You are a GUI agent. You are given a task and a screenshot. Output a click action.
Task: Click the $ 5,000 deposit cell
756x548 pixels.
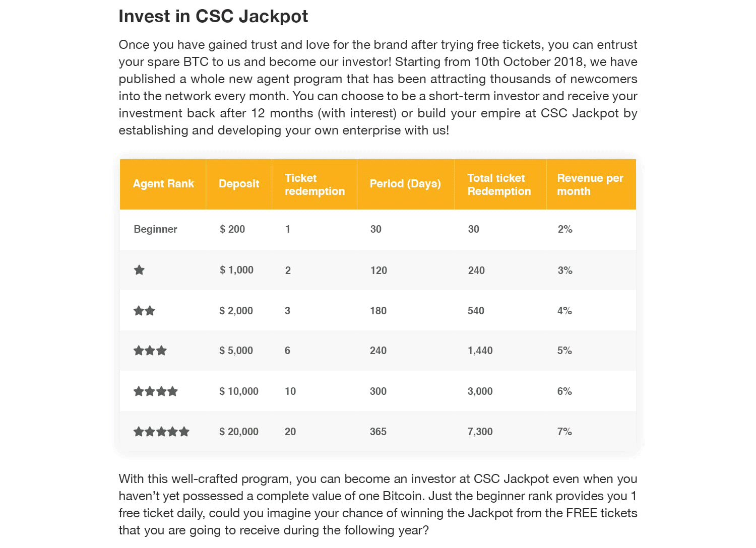click(236, 351)
